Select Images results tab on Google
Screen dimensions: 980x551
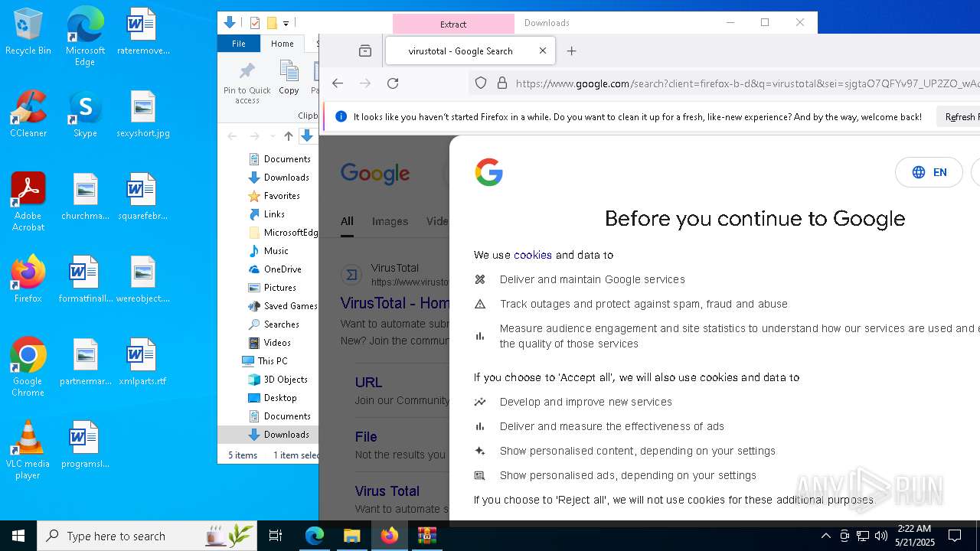coord(390,221)
